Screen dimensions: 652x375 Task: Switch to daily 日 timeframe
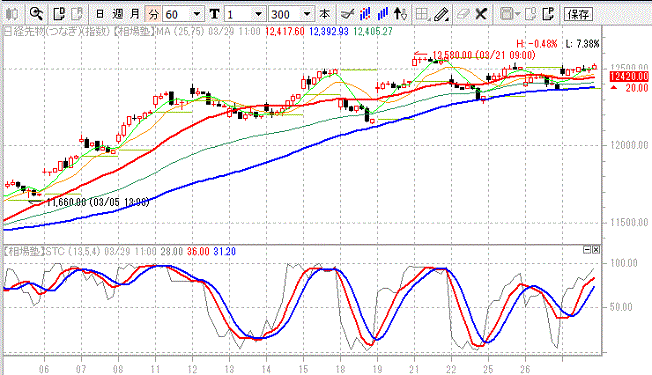100,15
